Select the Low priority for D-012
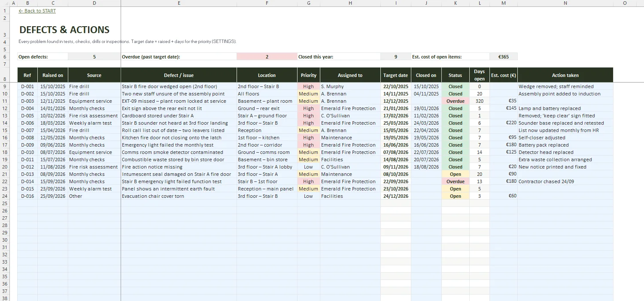The height and width of the screenshot is (301, 644). tap(309, 167)
